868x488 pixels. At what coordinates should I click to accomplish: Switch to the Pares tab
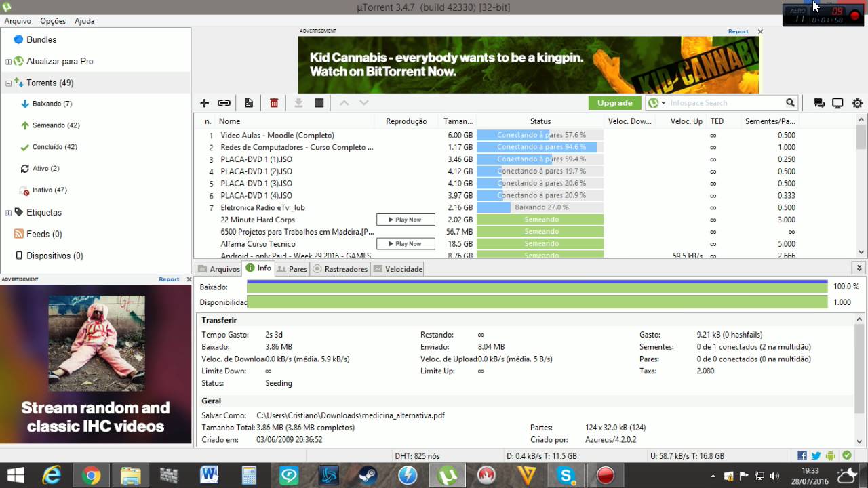(292, 269)
